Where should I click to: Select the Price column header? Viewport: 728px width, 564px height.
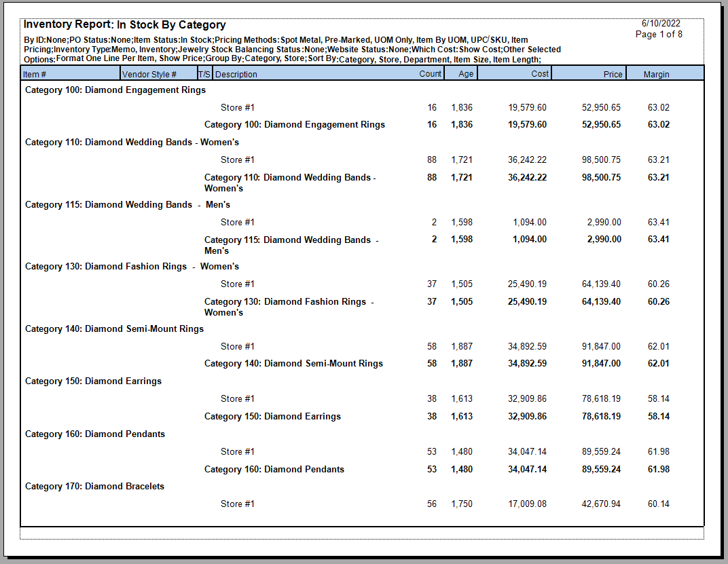pos(613,74)
